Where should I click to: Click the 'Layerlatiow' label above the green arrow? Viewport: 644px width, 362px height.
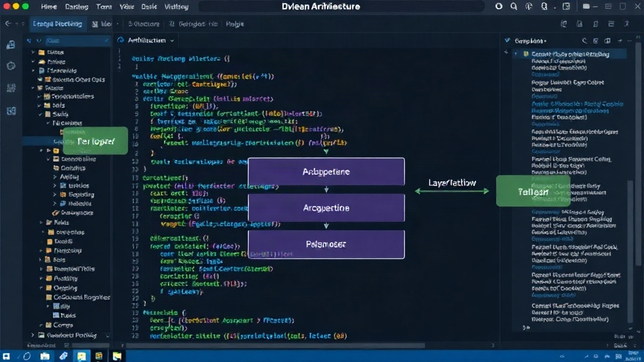pyautogui.click(x=452, y=183)
